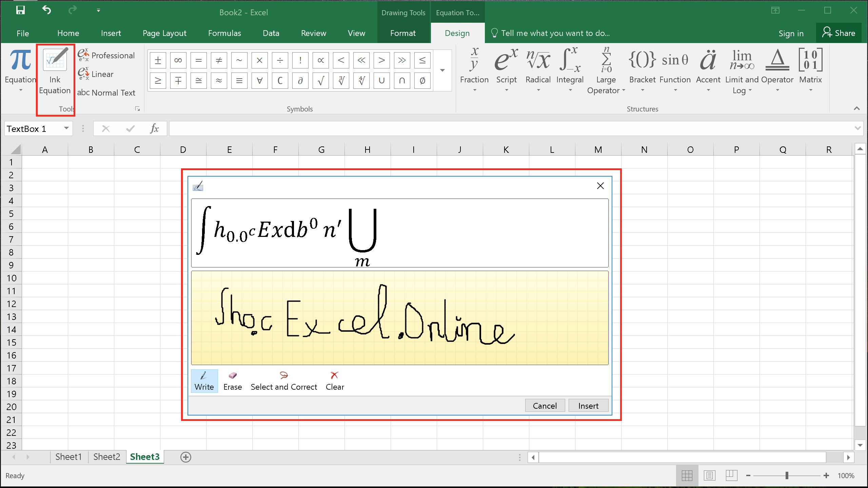This screenshot has width=868, height=488.
Task: Insert the empty set symbol
Action: [x=422, y=81]
